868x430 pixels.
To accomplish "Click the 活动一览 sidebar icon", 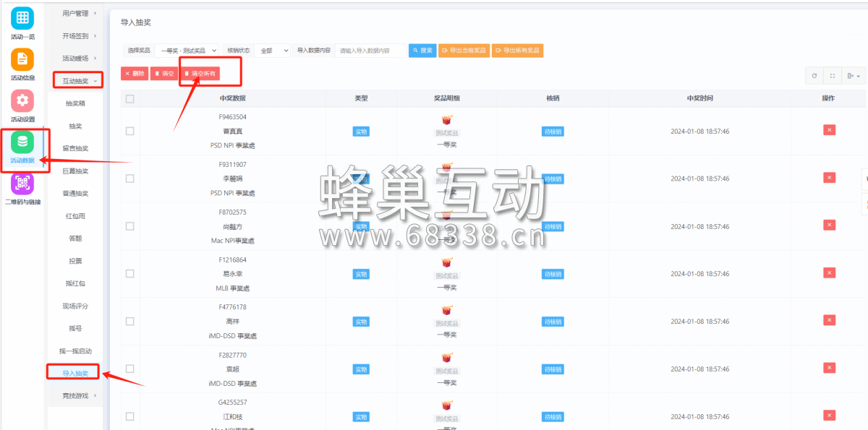I will click(23, 20).
